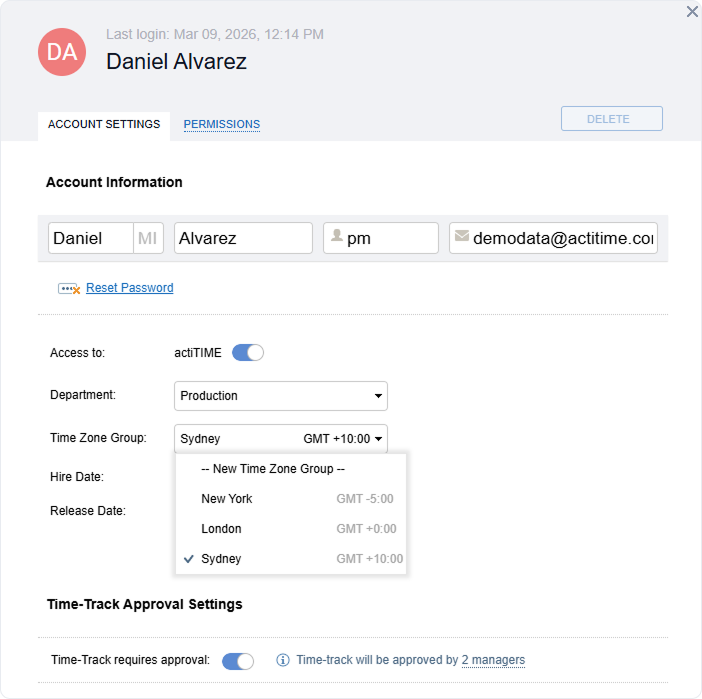Viewport: 702px width, 699px height.
Task: Click the reset password key icon
Action: [69, 288]
